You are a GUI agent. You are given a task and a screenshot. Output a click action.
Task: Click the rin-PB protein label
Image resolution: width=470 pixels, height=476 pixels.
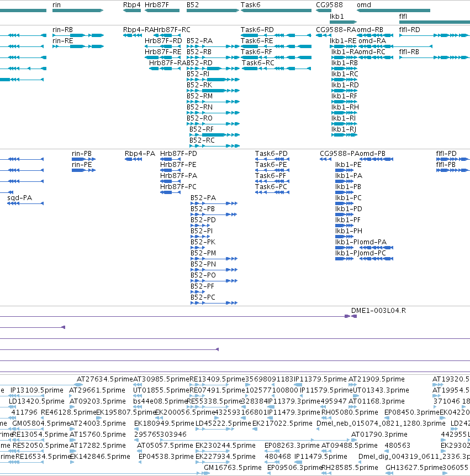pyautogui.click(x=82, y=154)
